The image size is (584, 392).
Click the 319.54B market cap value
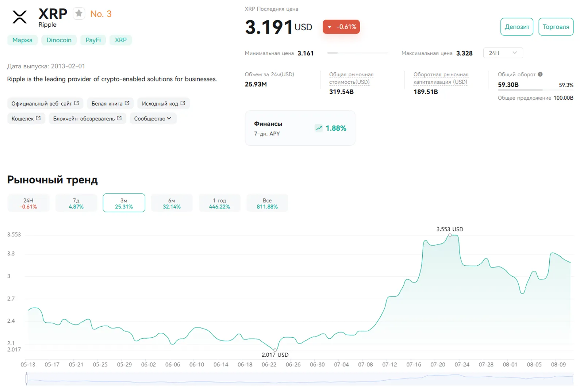[341, 92]
